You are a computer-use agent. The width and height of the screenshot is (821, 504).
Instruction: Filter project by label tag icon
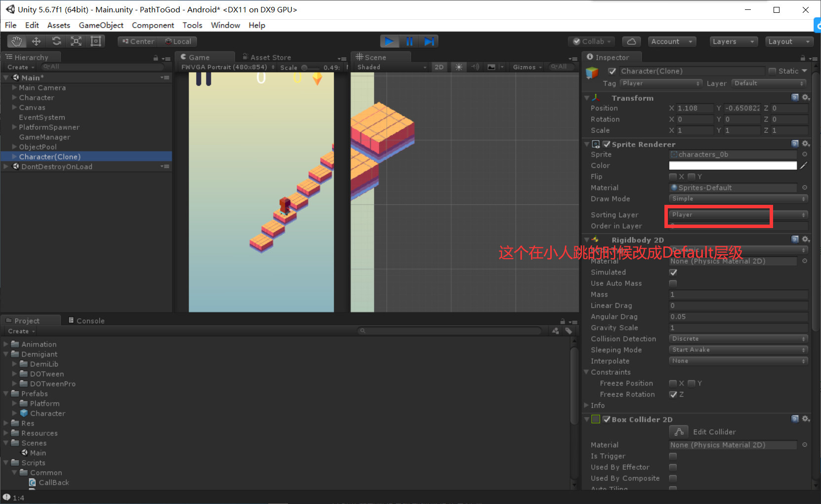[x=569, y=331]
